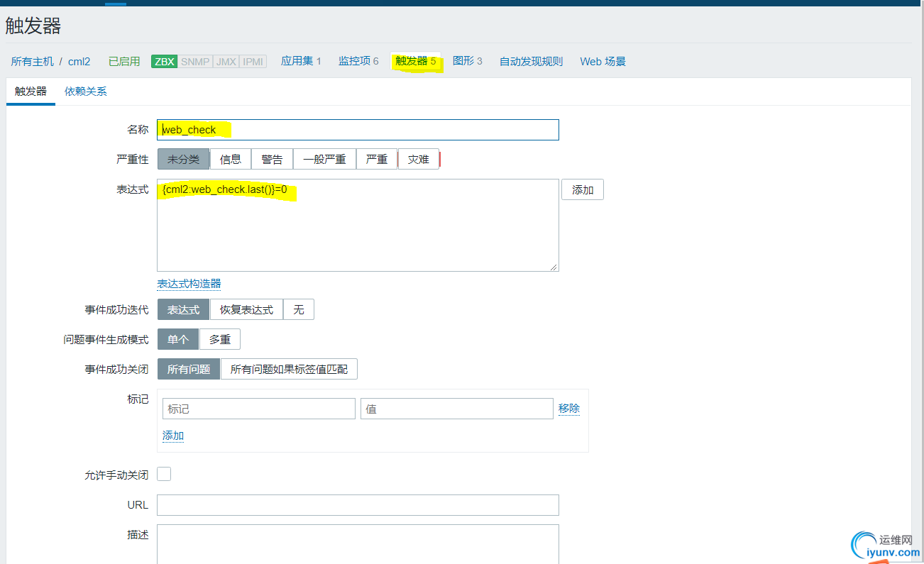
Task: Set 事件成功迭代 to 恢复表达式
Action: coord(246,310)
